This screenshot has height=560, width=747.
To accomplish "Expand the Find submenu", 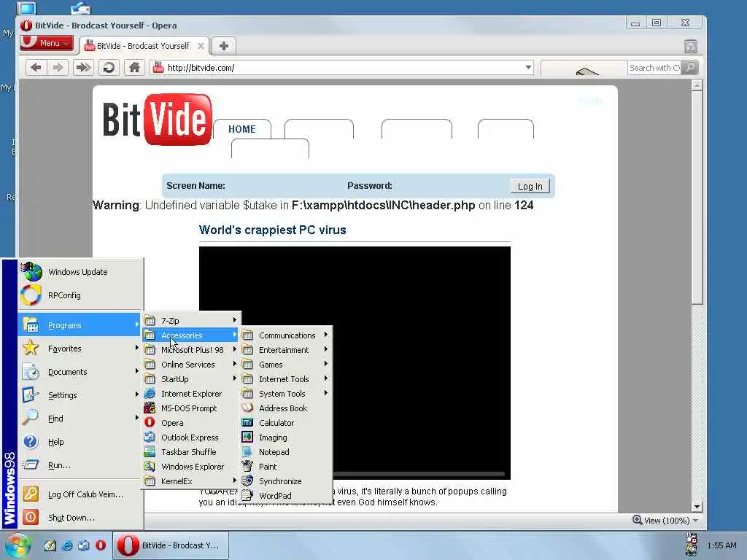I will point(80,419).
